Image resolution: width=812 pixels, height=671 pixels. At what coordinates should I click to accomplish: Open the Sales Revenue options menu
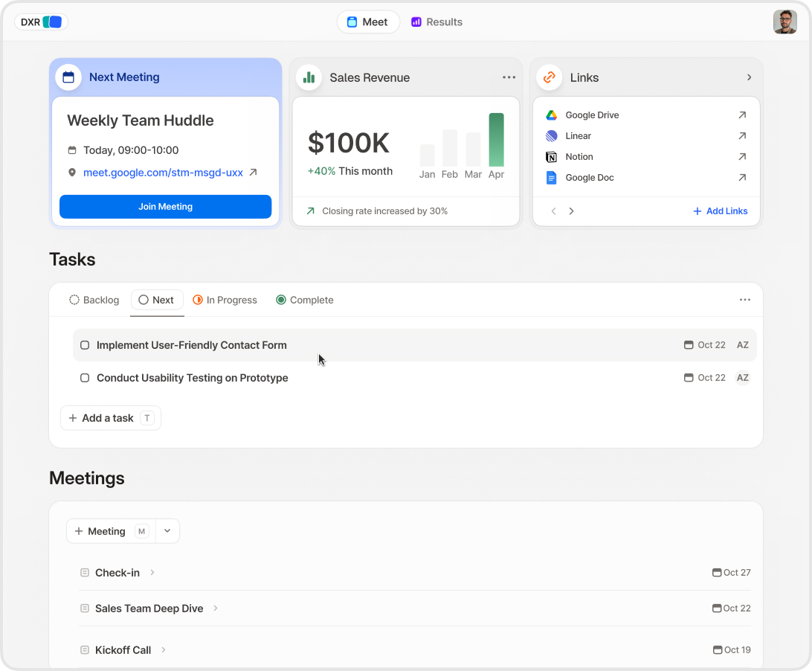pyautogui.click(x=509, y=77)
